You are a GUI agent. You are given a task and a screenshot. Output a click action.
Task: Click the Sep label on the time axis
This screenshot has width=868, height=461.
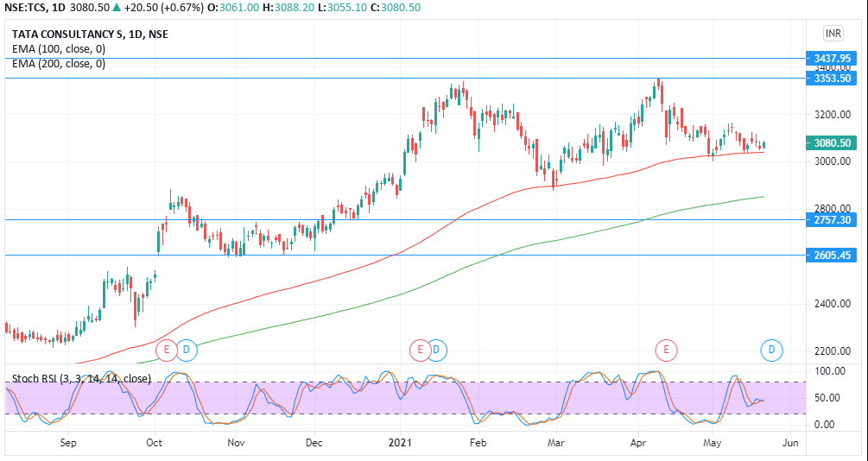pyautogui.click(x=69, y=443)
